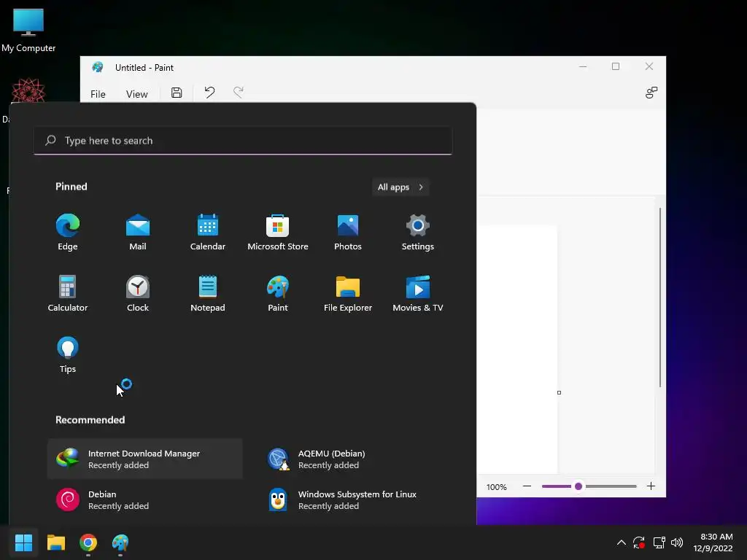
Task: Open recommended Windows Subsystem for Linux
Action: tap(355, 500)
